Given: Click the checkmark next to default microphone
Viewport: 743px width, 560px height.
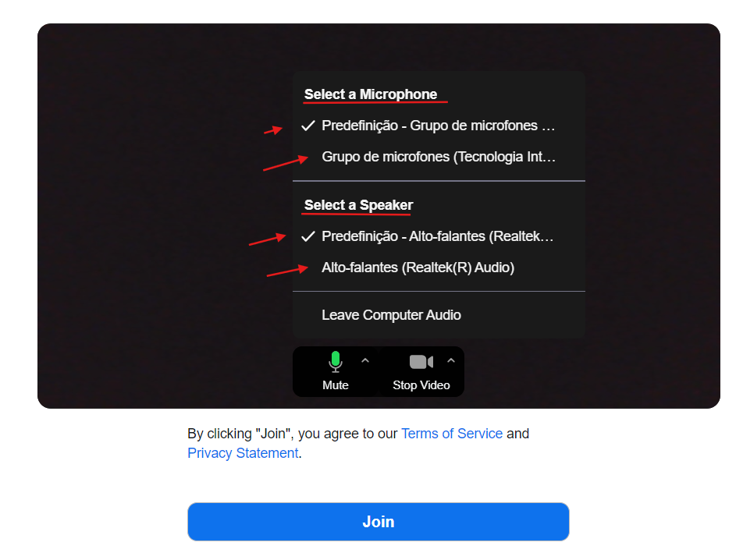Looking at the screenshot, I should [x=308, y=126].
